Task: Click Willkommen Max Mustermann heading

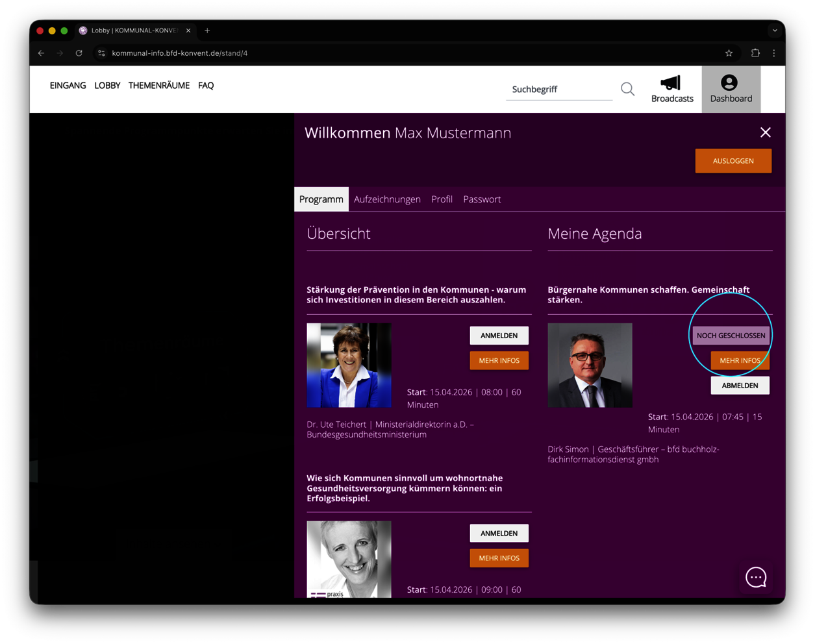Action: point(408,133)
